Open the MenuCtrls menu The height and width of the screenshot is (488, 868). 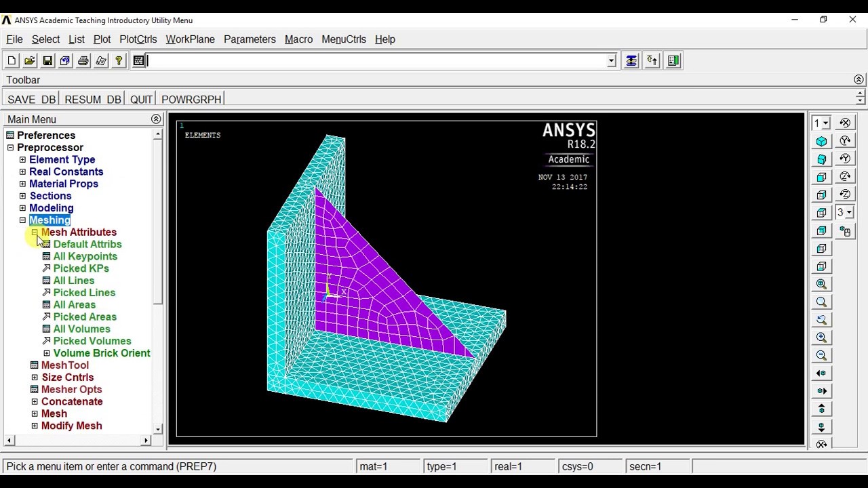(344, 39)
